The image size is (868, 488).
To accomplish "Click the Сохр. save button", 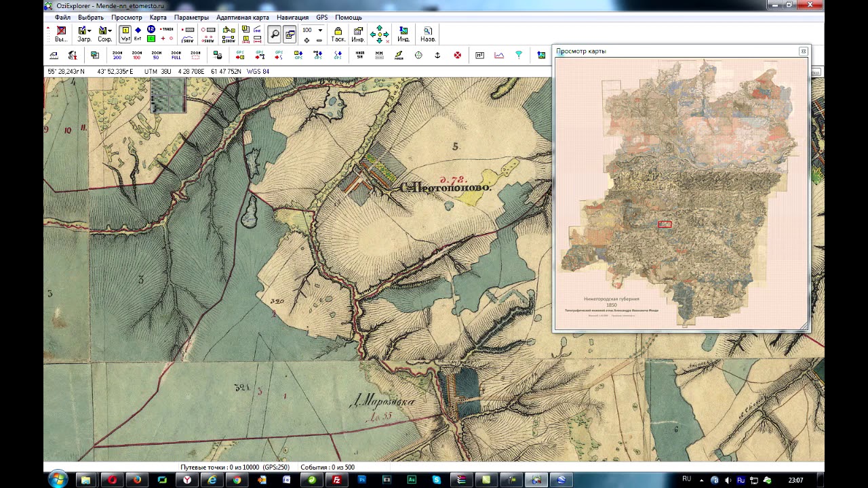I will click(x=104, y=34).
